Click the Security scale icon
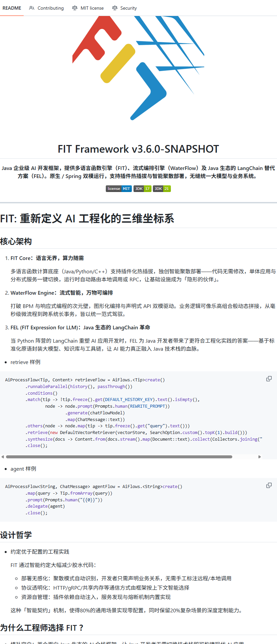277x644 pixels. 115,8
